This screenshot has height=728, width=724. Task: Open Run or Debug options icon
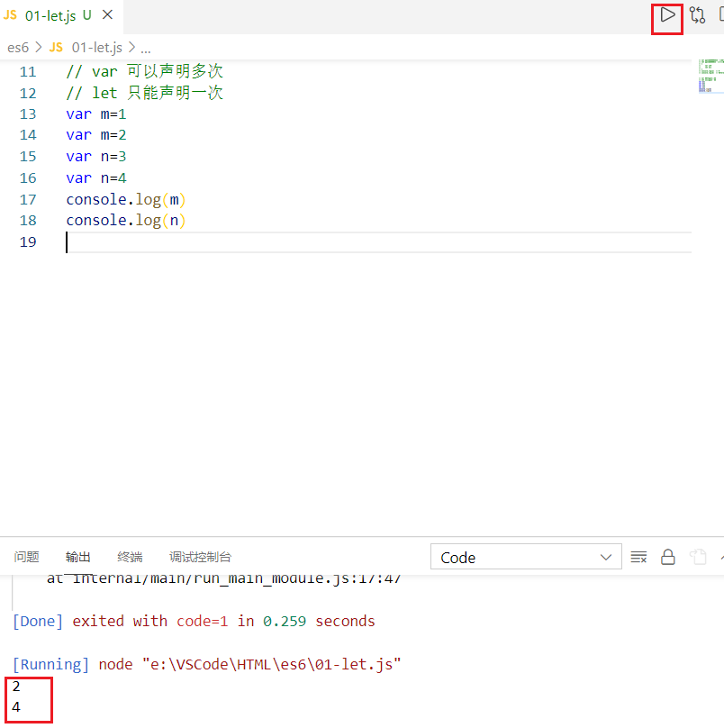point(695,15)
